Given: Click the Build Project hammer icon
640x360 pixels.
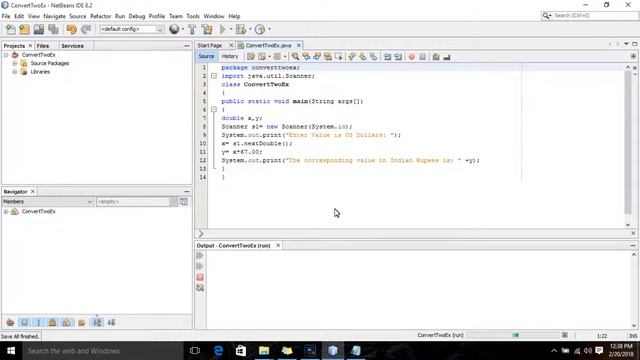Looking at the screenshot, I should [x=192, y=29].
